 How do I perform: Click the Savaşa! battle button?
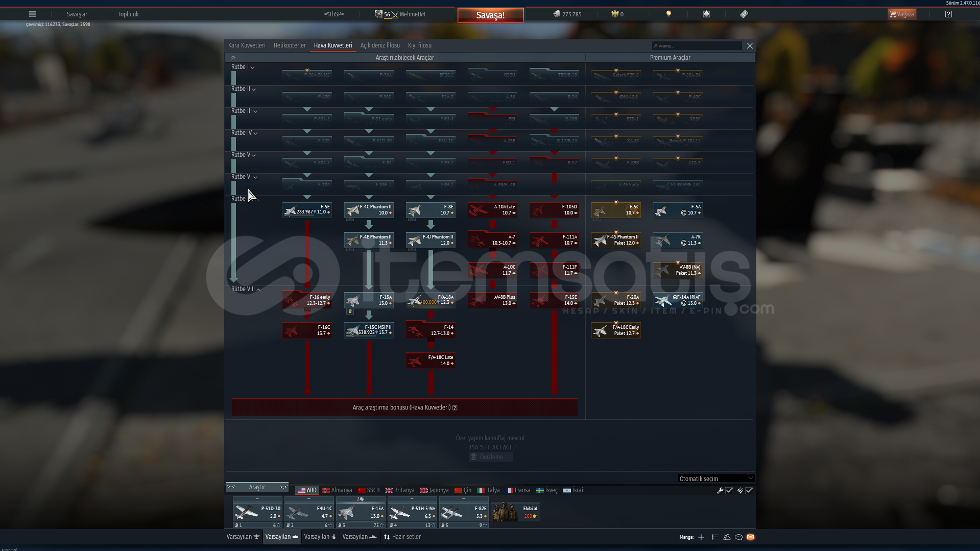[490, 15]
